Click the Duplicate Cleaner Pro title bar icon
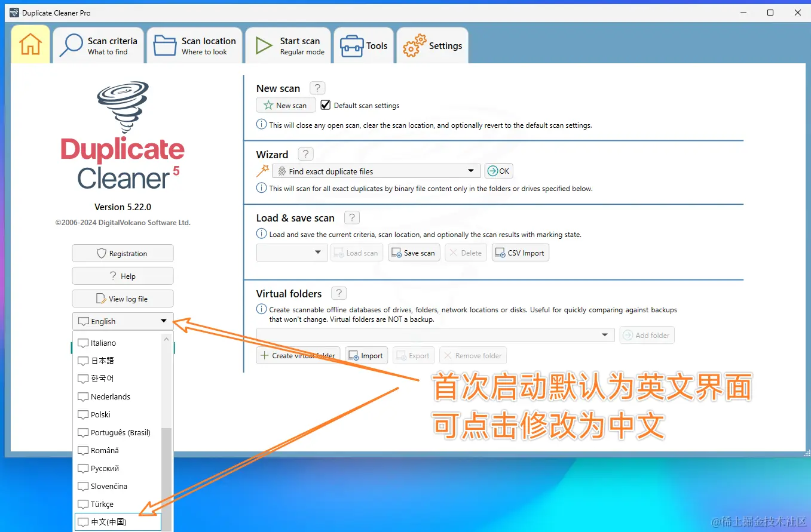 (x=14, y=13)
